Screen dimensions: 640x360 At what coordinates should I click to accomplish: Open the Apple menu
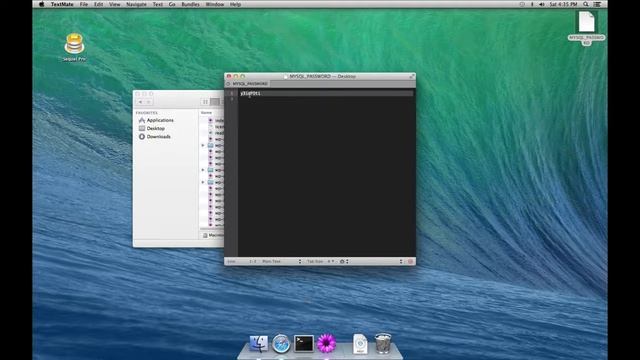[x=41, y=4]
